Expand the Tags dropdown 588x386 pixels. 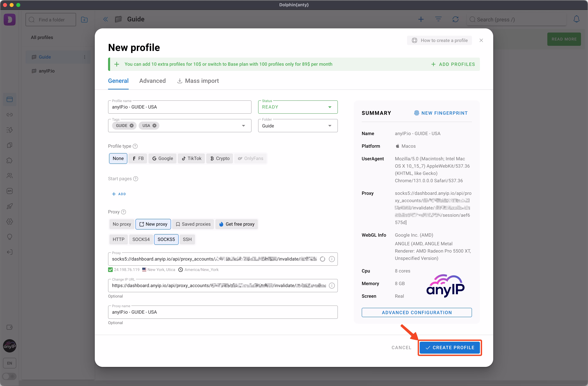[243, 125]
